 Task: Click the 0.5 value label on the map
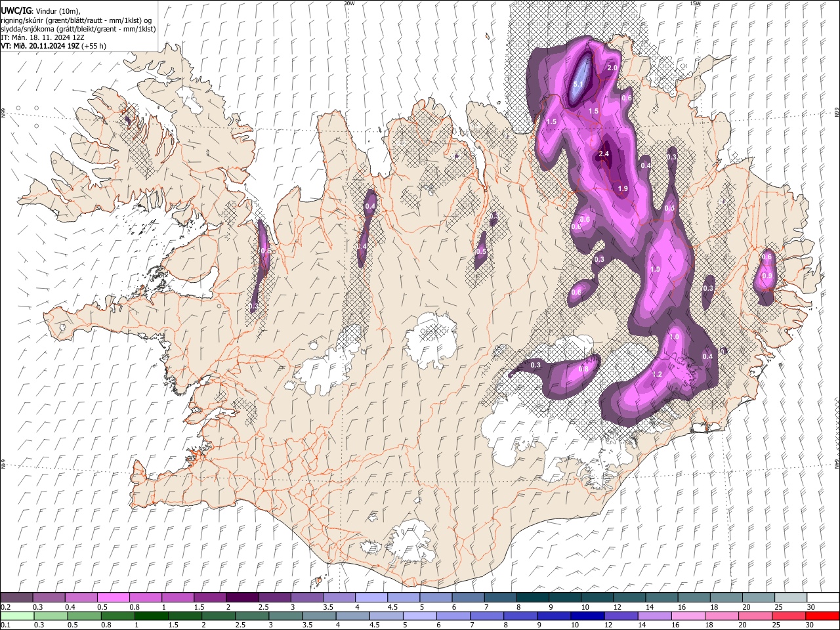click(x=481, y=252)
